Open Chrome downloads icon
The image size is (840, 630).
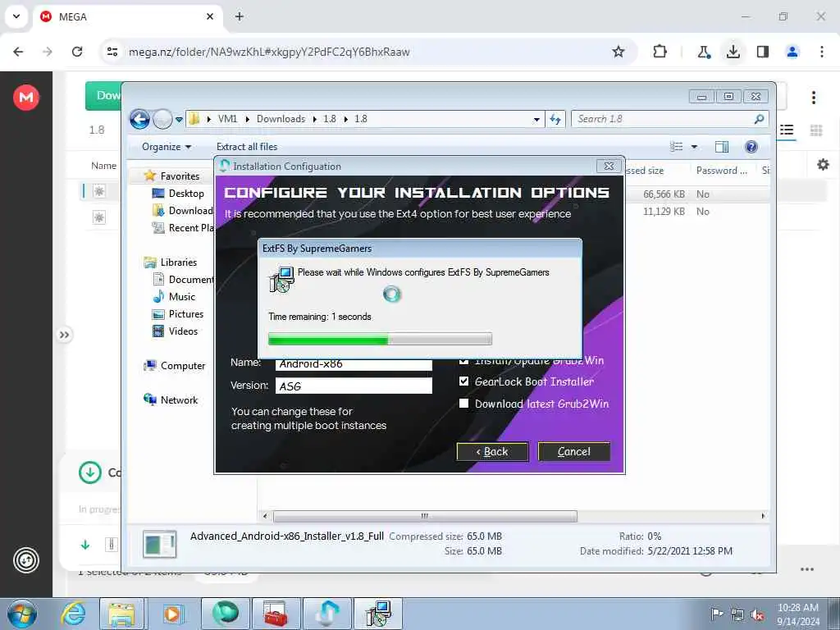(733, 52)
